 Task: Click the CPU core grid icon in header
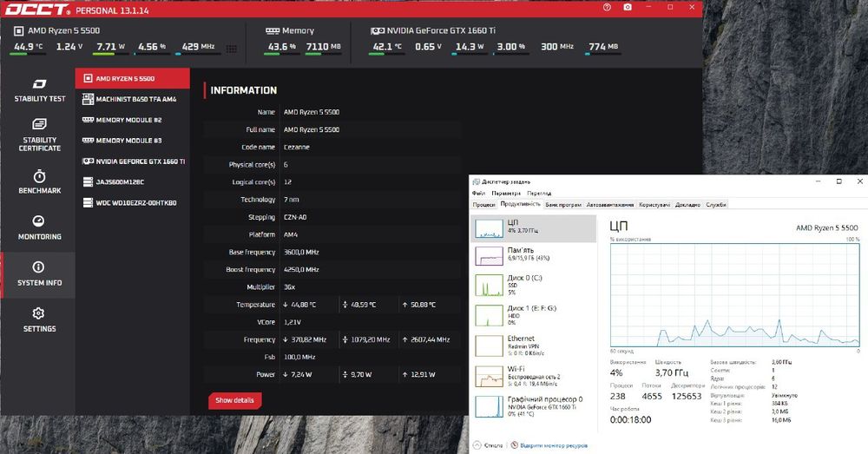(232, 49)
